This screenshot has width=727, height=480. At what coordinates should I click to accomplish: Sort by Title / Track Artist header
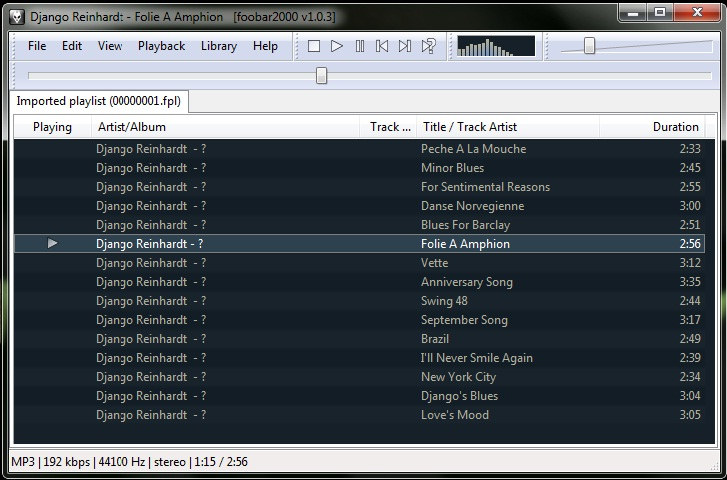tap(508, 127)
